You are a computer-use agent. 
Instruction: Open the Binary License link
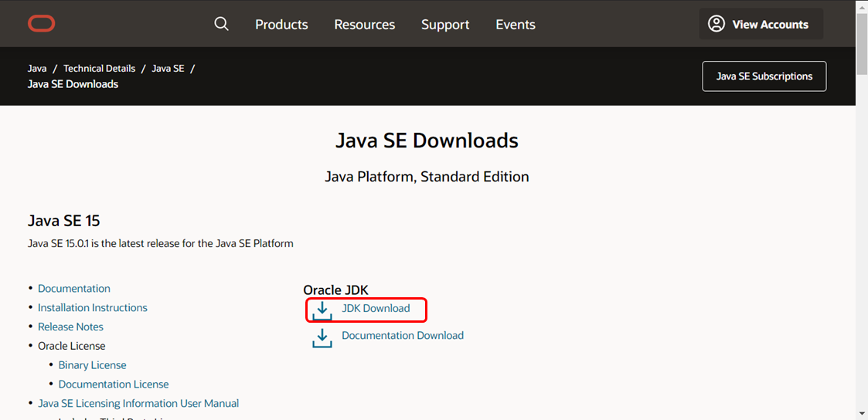tap(93, 365)
